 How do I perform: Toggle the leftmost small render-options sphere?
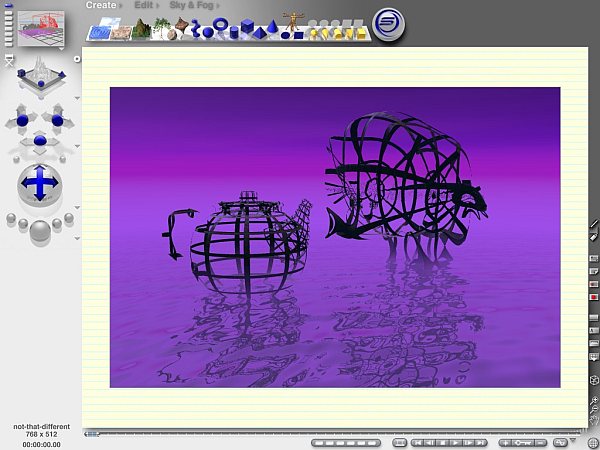11,218
